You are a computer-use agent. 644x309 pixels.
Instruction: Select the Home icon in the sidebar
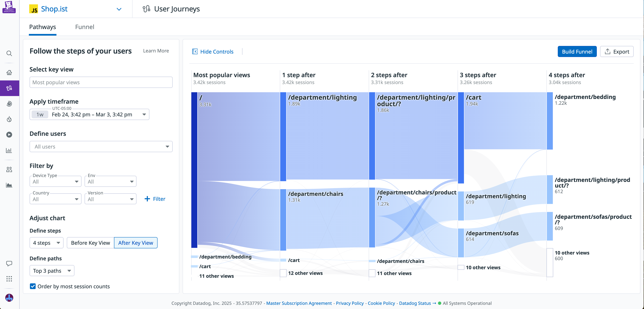click(9, 72)
